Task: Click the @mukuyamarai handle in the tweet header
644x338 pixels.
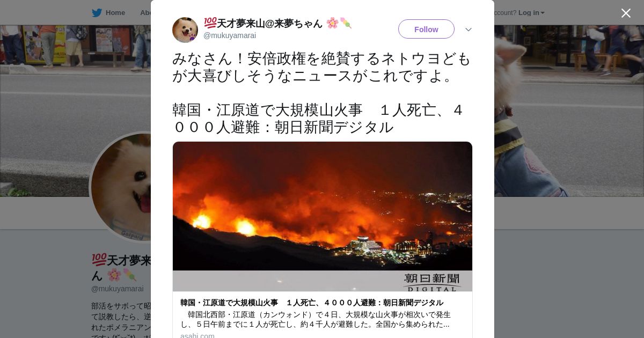Action: [x=230, y=35]
